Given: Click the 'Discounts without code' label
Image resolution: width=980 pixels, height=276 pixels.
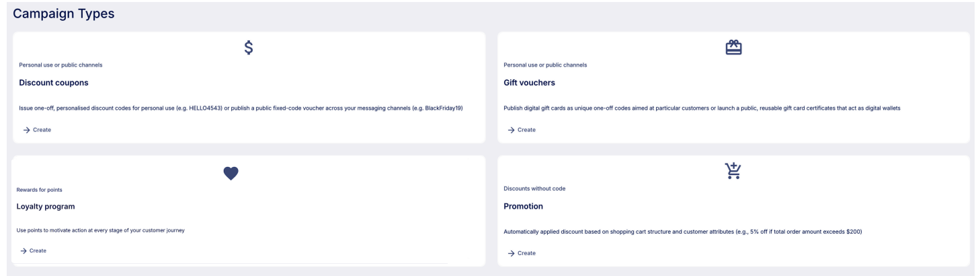Looking at the screenshot, I should [534, 188].
